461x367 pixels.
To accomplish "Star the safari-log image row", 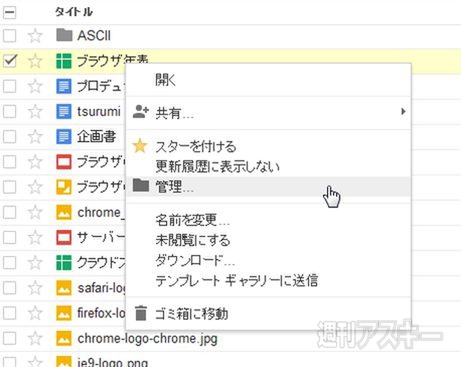I will tap(35, 288).
